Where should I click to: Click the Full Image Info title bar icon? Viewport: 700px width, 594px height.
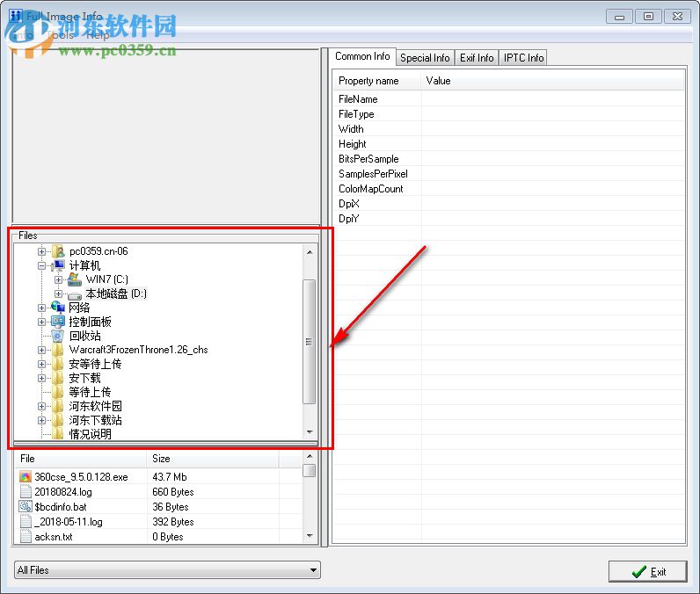click(16, 16)
